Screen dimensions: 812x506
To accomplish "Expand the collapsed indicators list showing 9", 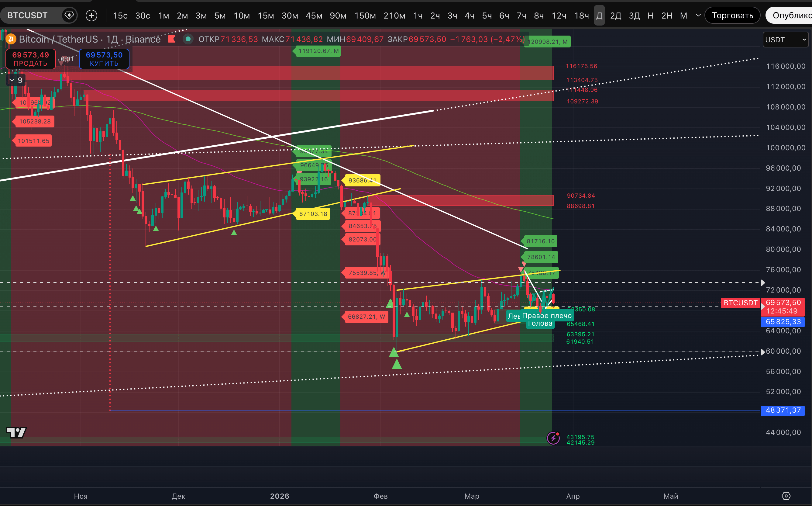I will click(x=16, y=80).
